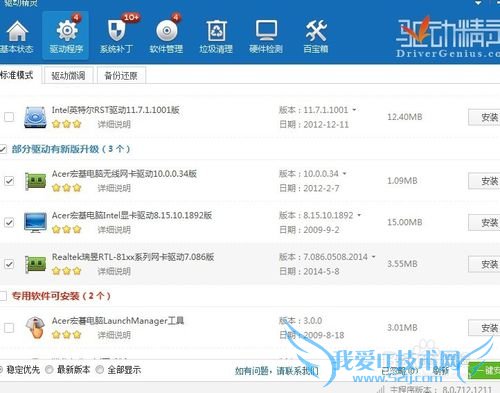
Task: Select the 最新版本 radio button
Action: (x=49, y=370)
